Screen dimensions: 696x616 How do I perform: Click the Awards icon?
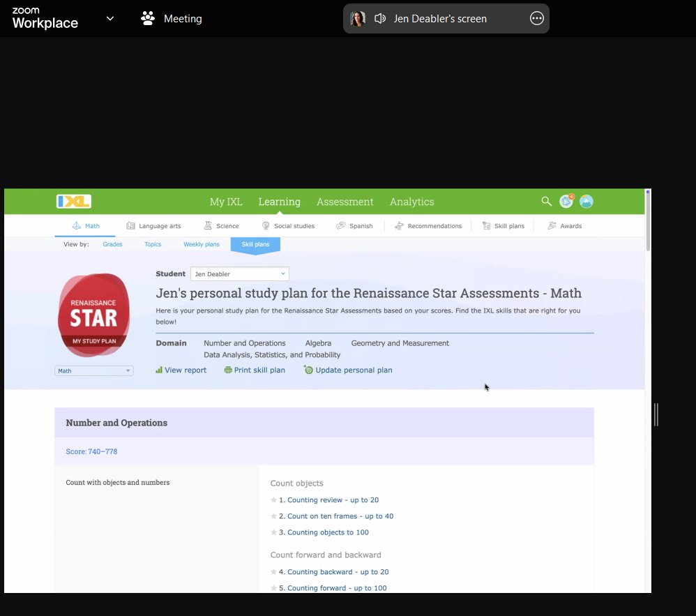[552, 225]
